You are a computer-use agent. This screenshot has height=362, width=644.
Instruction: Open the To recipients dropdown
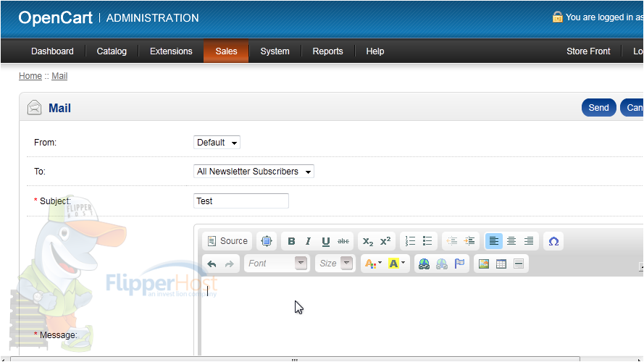[x=254, y=171]
